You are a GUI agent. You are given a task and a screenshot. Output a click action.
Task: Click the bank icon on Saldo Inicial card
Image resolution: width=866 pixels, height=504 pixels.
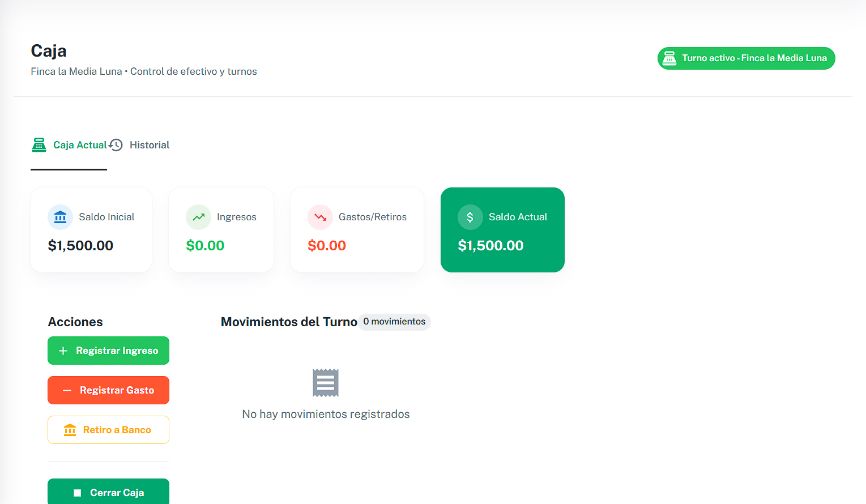click(x=60, y=217)
